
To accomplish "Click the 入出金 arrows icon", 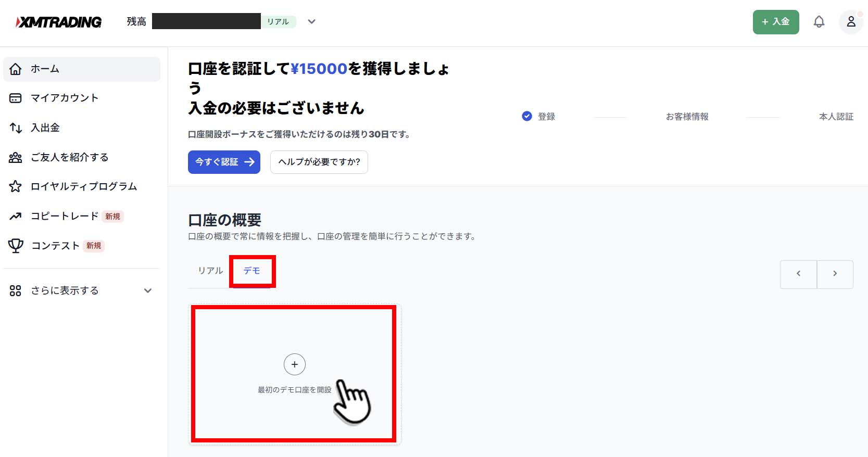I will (16, 128).
